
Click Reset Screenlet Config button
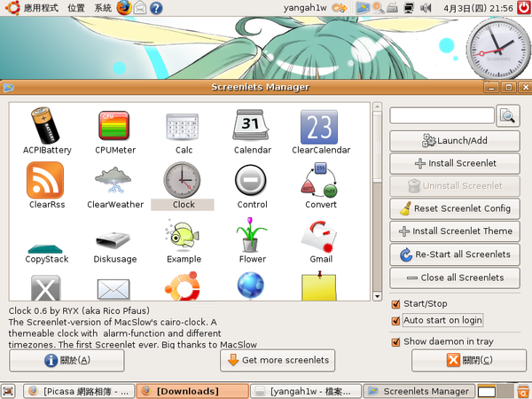click(455, 208)
